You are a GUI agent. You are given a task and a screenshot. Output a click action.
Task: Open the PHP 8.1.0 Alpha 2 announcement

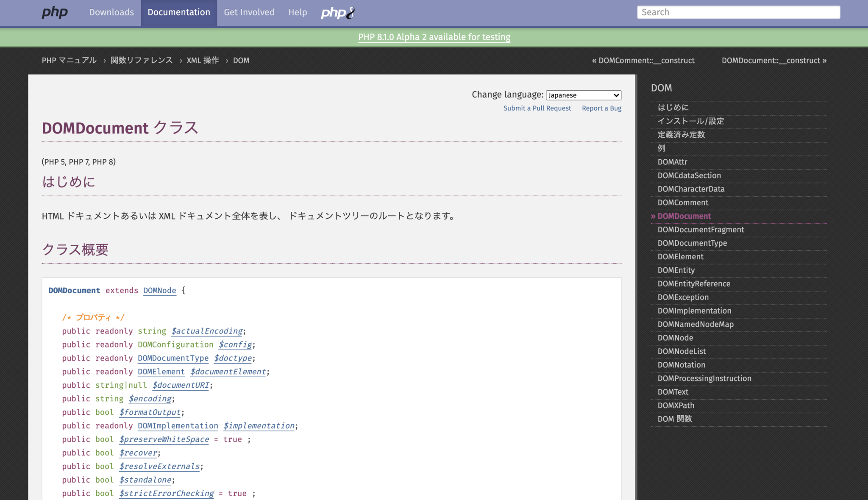pos(434,37)
